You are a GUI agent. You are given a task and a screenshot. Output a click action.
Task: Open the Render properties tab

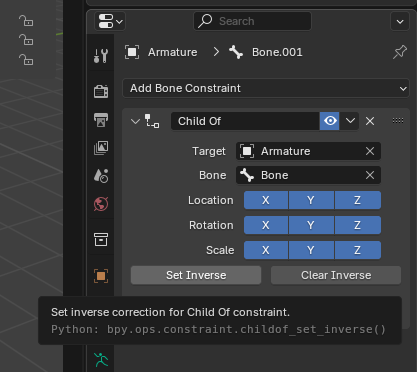(101, 91)
